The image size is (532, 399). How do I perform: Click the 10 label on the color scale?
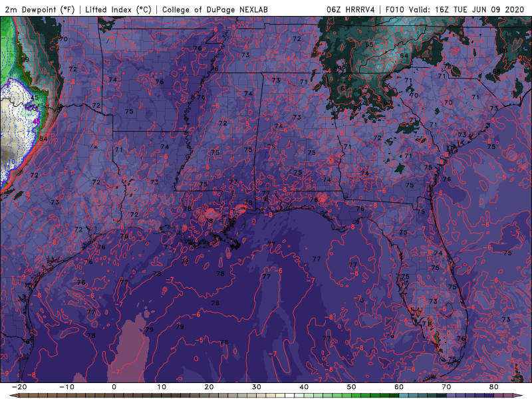click(x=162, y=387)
